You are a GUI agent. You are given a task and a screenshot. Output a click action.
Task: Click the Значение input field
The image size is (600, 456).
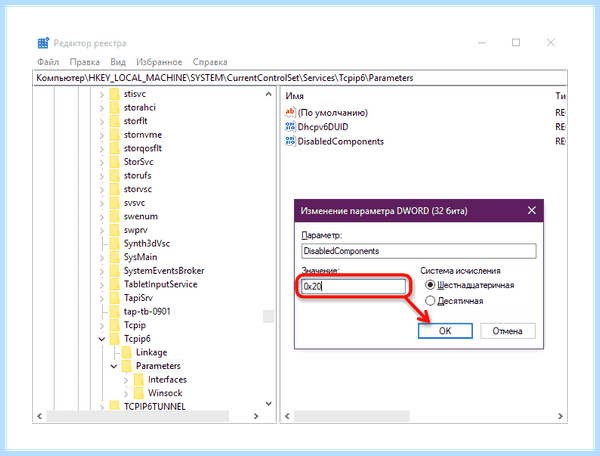click(354, 286)
